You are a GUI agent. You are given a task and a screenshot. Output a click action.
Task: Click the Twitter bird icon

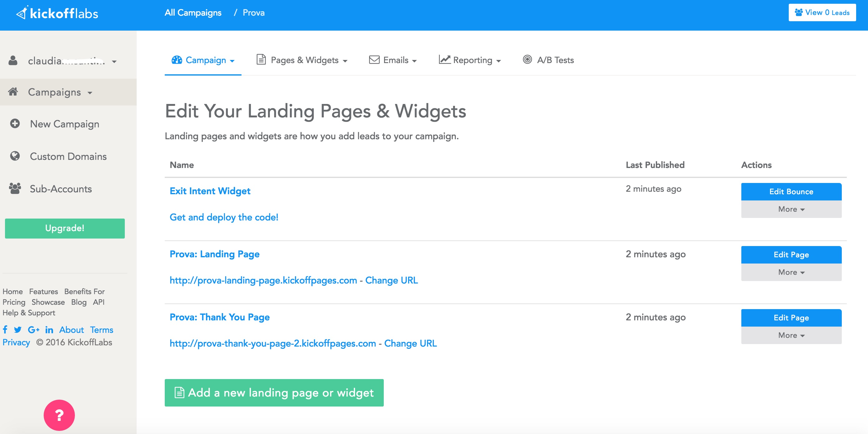coord(18,329)
